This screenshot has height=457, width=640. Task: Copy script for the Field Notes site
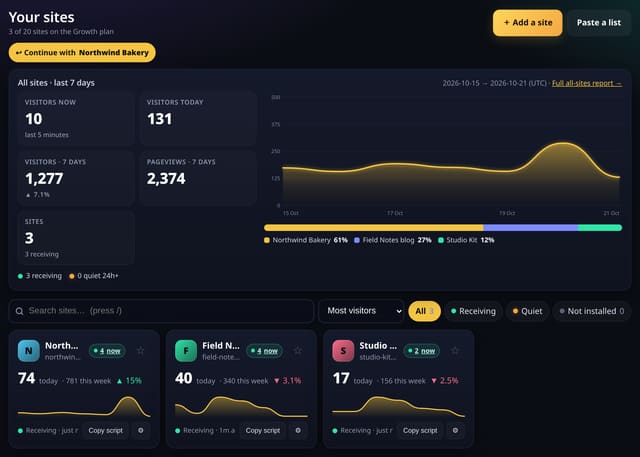(262, 430)
